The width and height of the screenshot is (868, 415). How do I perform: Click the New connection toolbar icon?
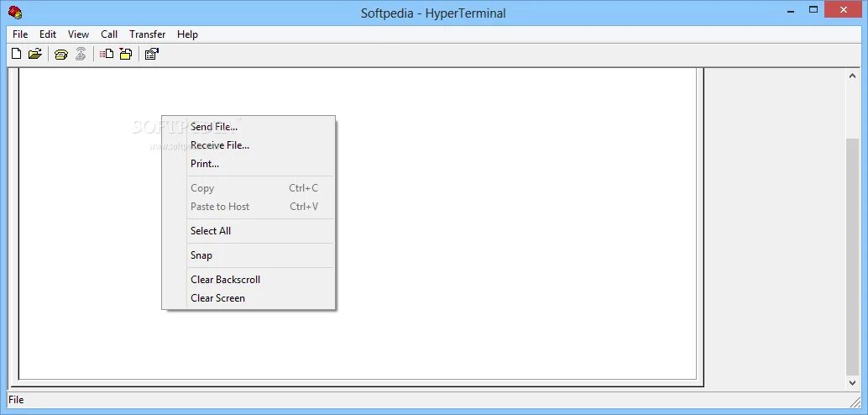[x=17, y=54]
